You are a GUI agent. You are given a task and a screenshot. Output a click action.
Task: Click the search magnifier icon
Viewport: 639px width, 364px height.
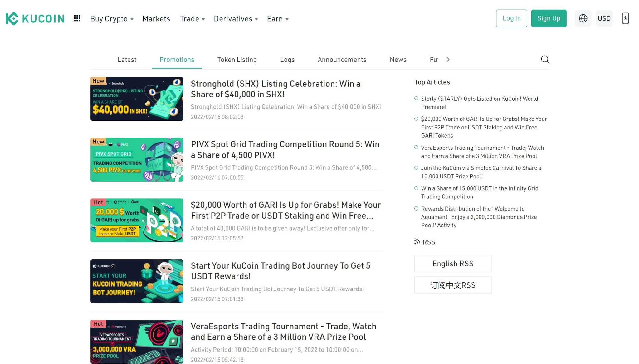click(x=545, y=60)
